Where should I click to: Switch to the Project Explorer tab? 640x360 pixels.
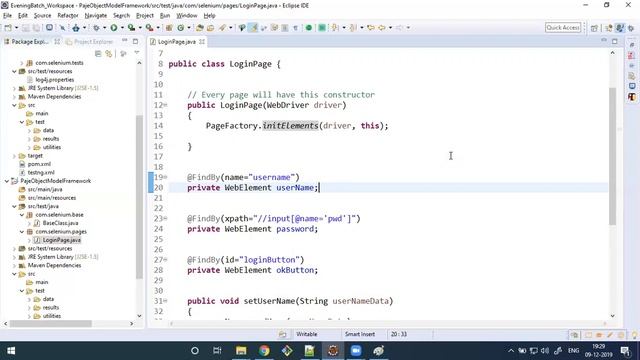point(89,42)
